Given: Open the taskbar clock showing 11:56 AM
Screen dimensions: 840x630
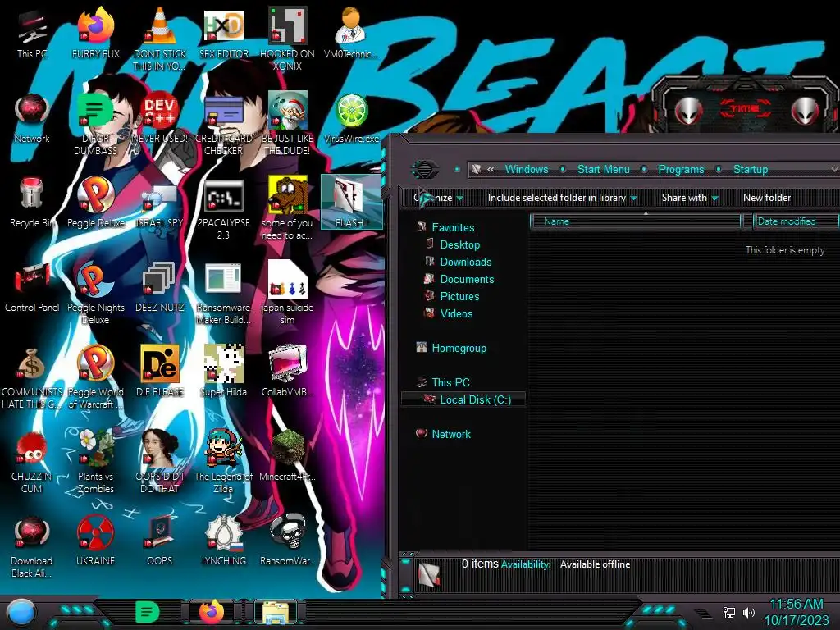Looking at the screenshot, I should (796, 612).
